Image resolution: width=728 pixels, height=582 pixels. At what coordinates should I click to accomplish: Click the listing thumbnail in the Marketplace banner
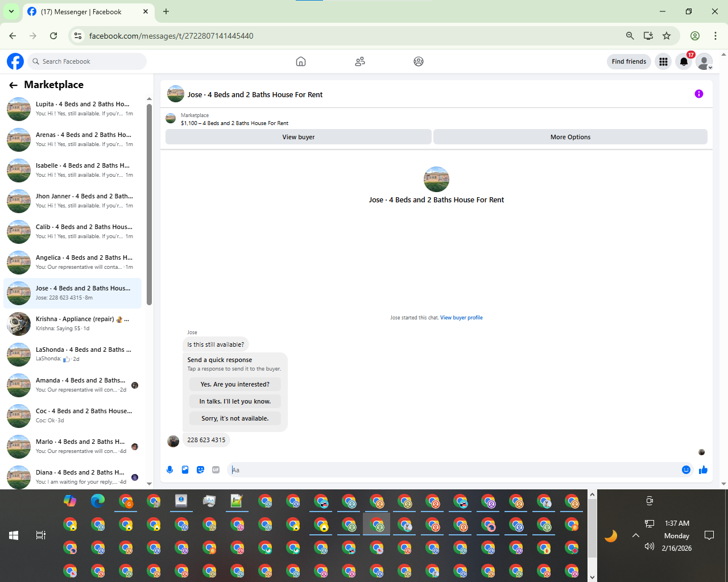(171, 118)
